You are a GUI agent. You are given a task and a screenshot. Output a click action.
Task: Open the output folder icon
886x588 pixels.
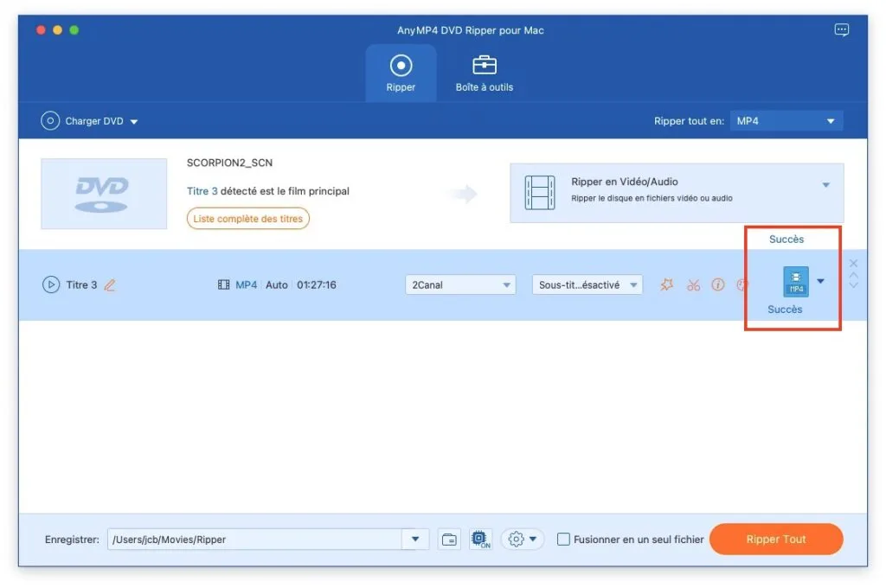pyautogui.click(x=449, y=540)
